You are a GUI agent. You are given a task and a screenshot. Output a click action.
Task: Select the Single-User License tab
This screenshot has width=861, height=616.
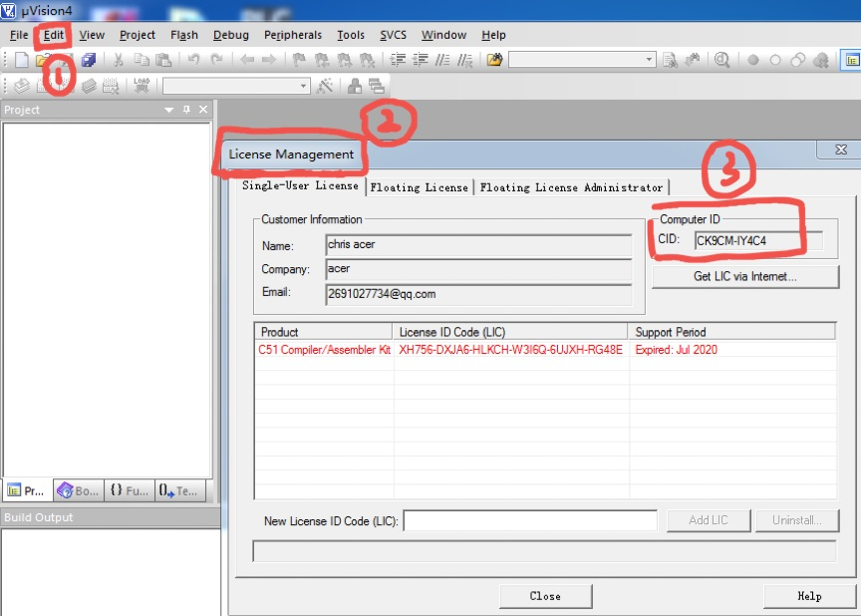[x=300, y=185]
